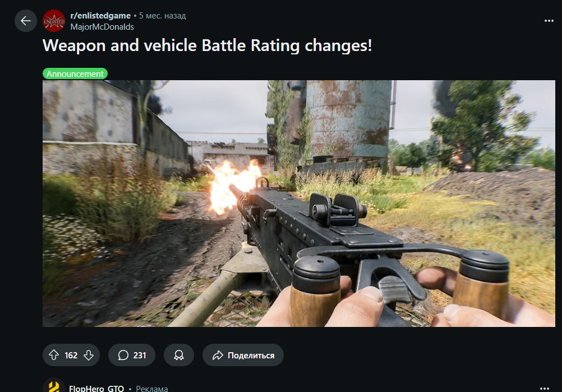The height and width of the screenshot is (392, 562).
Task: Click the 231 comment count number
Action: tap(140, 355)
